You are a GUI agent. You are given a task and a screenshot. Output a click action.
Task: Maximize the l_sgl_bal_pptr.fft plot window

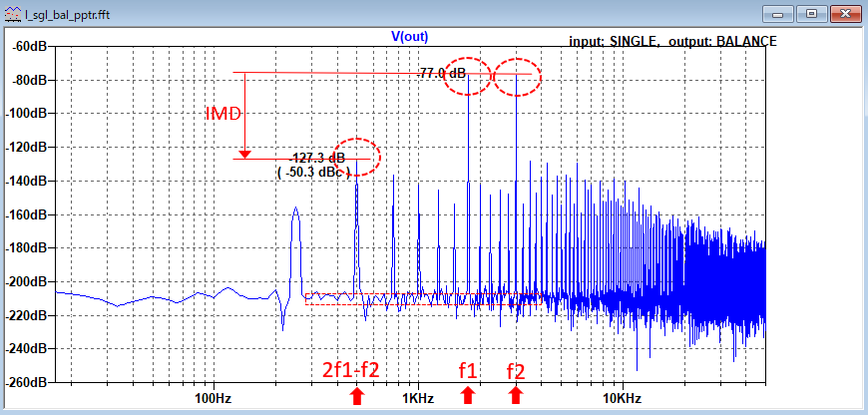[813, 14]
